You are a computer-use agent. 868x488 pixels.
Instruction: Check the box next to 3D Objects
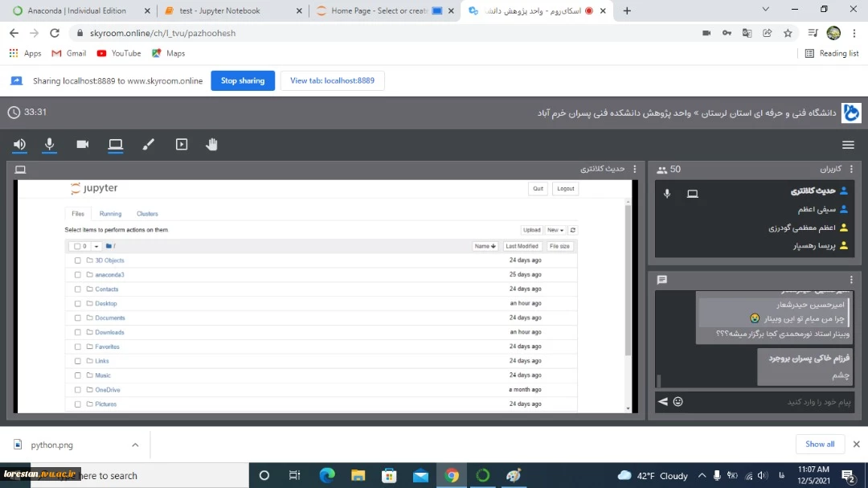click(x=77, y=260)
